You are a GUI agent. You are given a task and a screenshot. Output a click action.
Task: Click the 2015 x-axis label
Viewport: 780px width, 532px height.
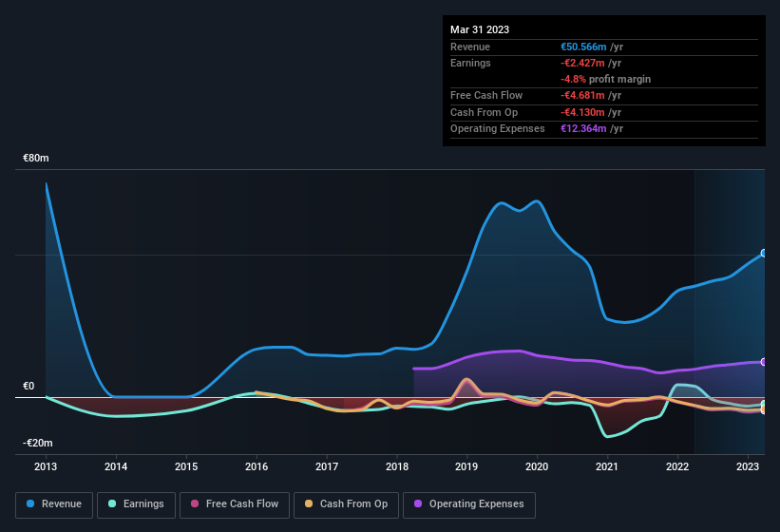coord(186,466)
